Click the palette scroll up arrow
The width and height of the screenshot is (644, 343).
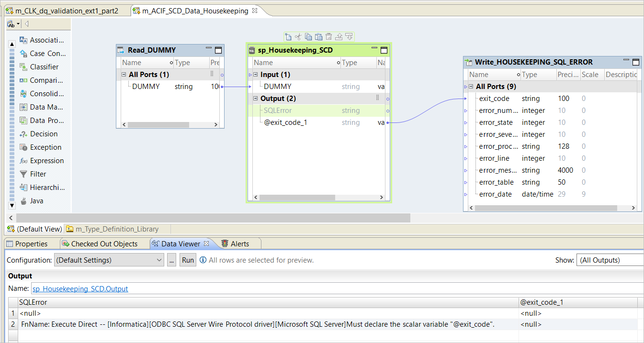tap(12, 44)
